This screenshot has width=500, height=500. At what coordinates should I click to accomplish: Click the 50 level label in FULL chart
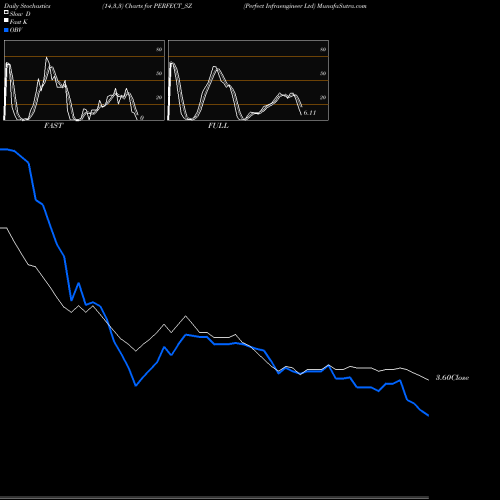pos(323,73)
